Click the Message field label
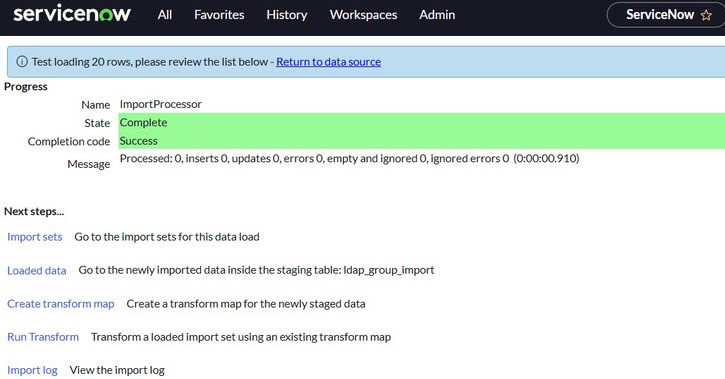This screenshot has height=379, width=725. click(89, 164)
